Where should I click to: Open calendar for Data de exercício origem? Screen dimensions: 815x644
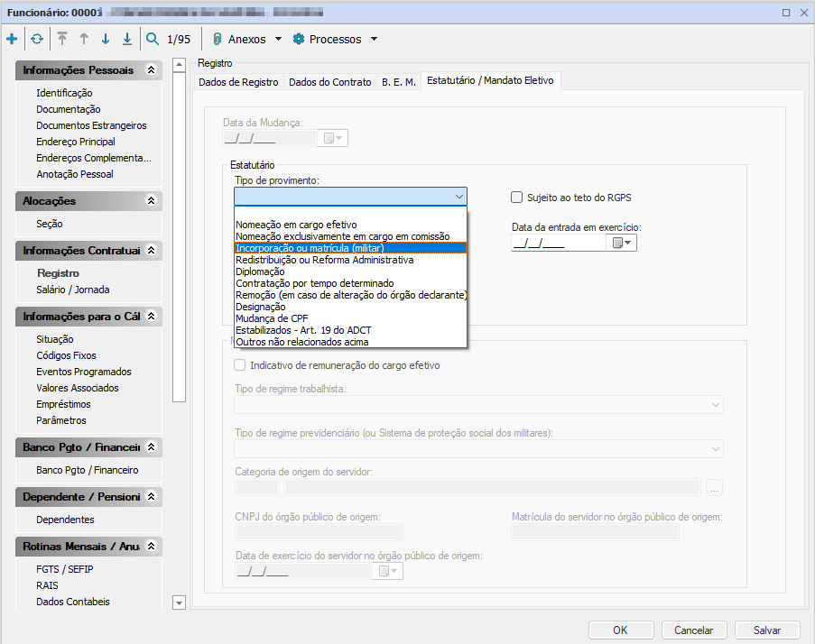(x=388, y=571)
